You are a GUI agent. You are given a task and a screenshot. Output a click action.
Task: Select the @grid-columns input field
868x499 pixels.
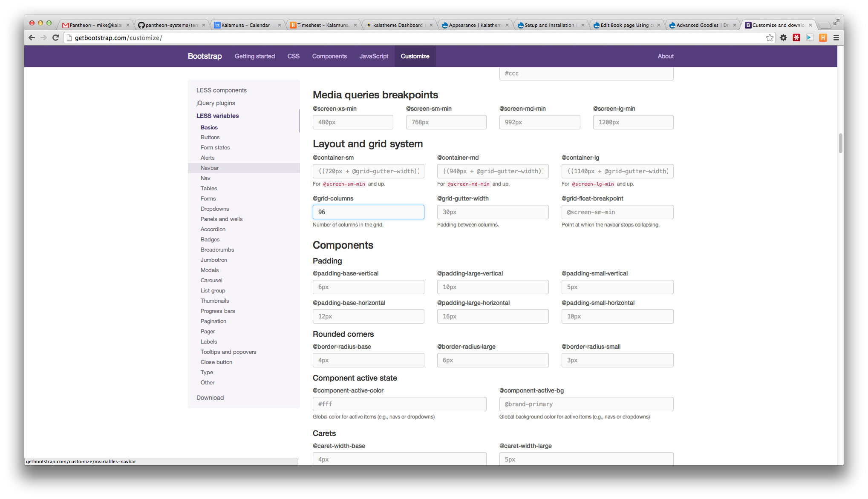coord(369,212)
